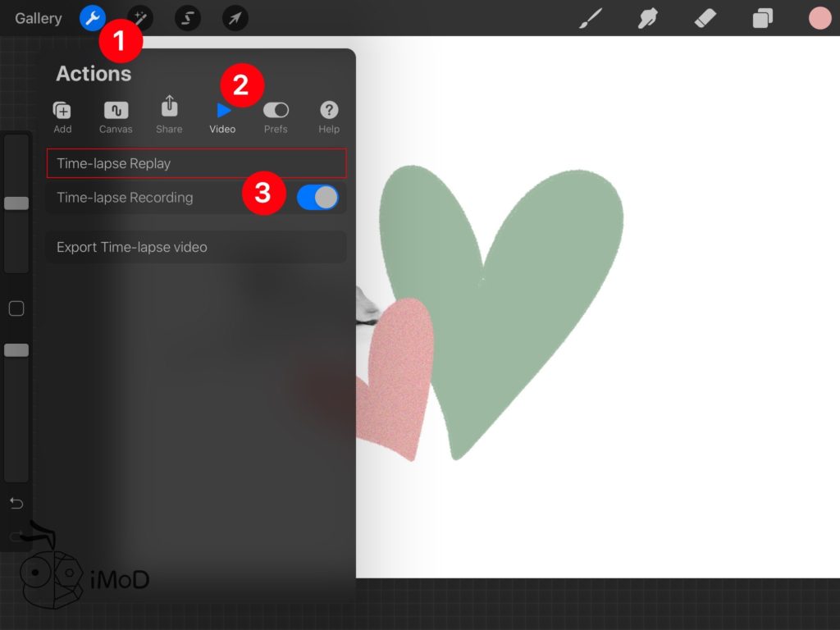Tap Export Time-lapse video
Image resolution: width=840 pixels, height=630 pixels.
(x=196, y=247)
